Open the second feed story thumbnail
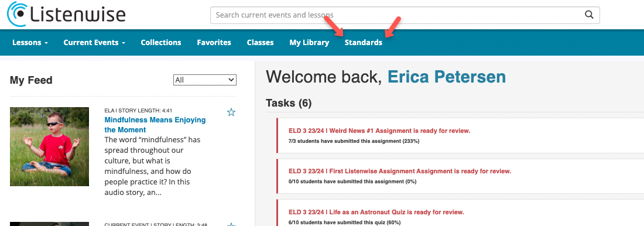 (x=49, y=224)
